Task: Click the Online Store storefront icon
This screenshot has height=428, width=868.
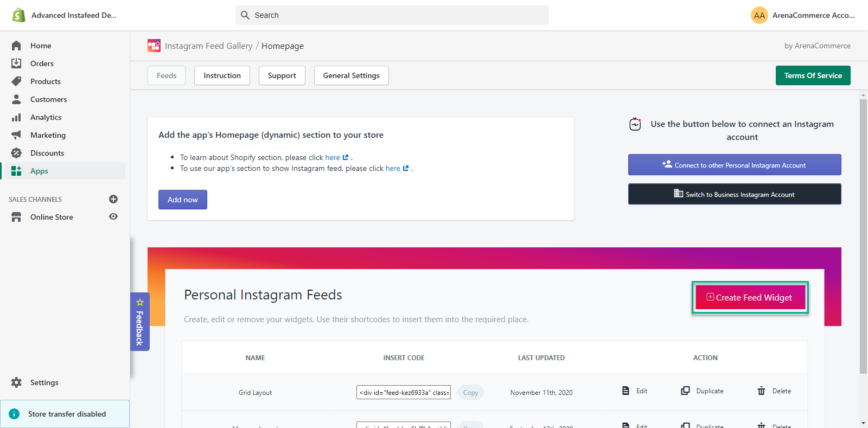Action: (16, 217)
